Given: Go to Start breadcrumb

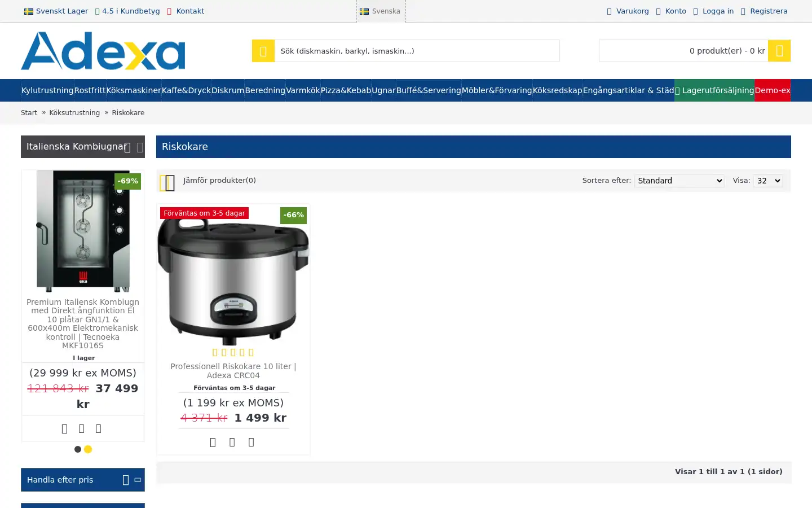Looking at the screenshot, I should pyautogui.click(x=29, y=113).
